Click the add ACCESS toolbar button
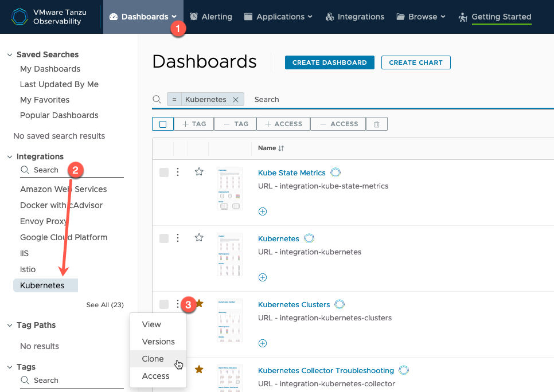 [283, 124]
